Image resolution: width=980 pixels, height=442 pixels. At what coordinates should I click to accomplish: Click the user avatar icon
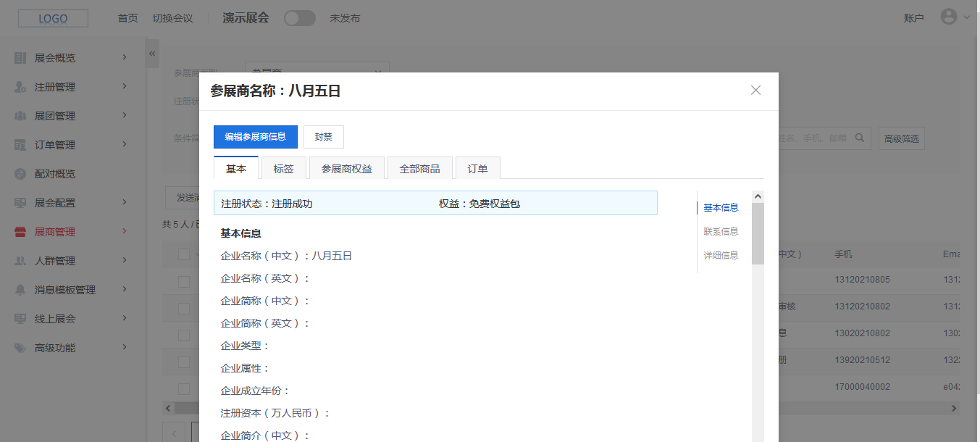(x=949, y=17)
